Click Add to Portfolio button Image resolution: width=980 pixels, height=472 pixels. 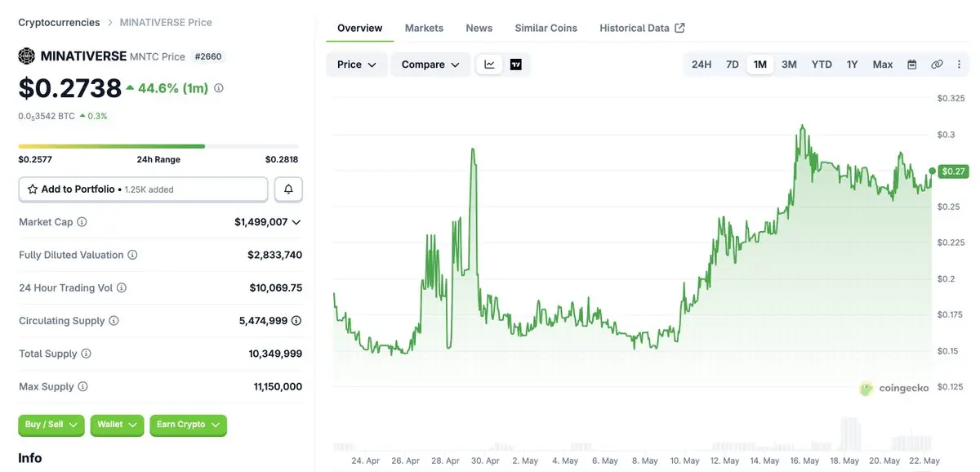143,189
